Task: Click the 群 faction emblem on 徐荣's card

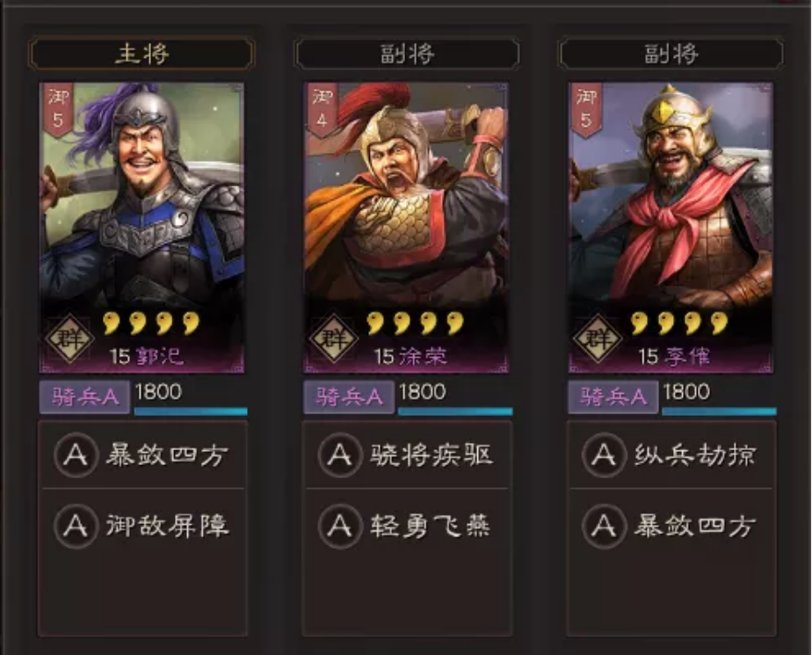Action: point(334,338)
